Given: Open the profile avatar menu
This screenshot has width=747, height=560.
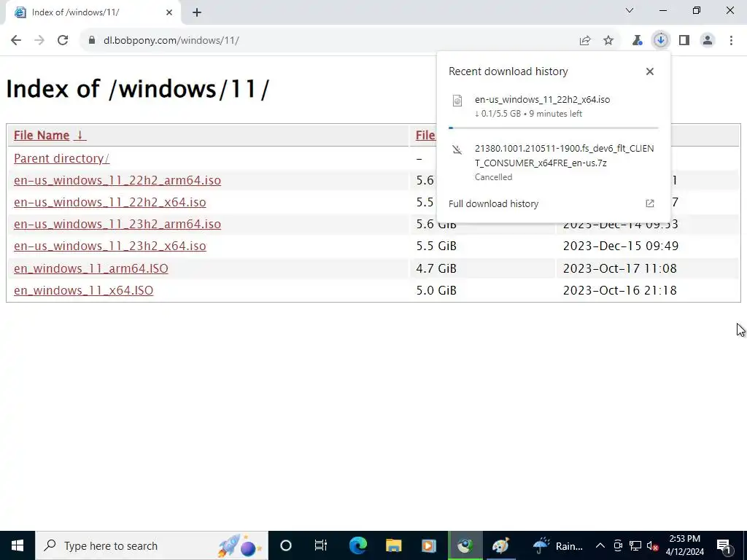Looking at the screenshot, I should (x=708, y=41).
